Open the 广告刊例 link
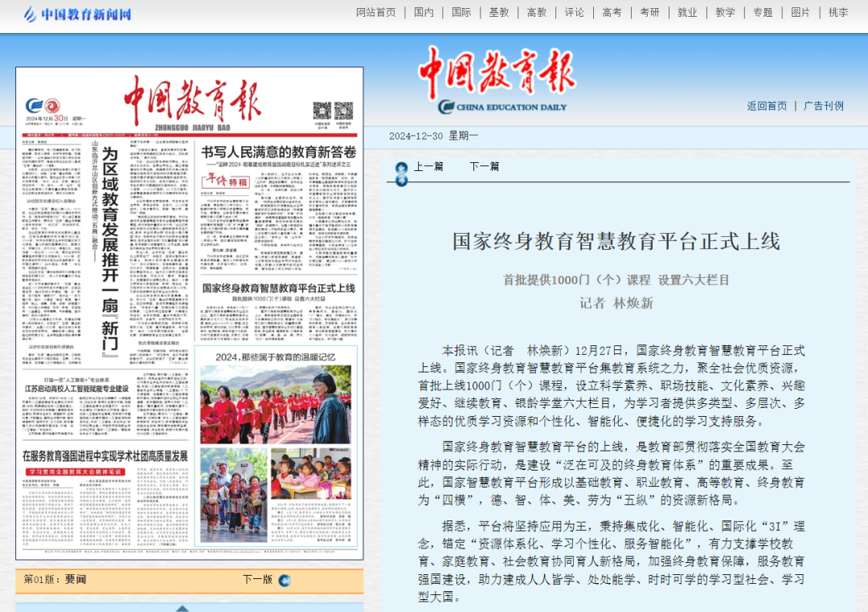This screenshot has width=868, height=612. tap(824, 106)
